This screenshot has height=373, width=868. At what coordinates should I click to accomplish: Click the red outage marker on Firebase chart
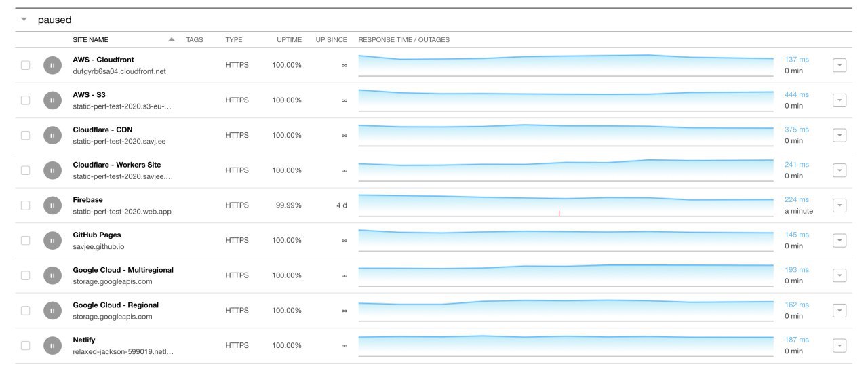coord(559,213)
